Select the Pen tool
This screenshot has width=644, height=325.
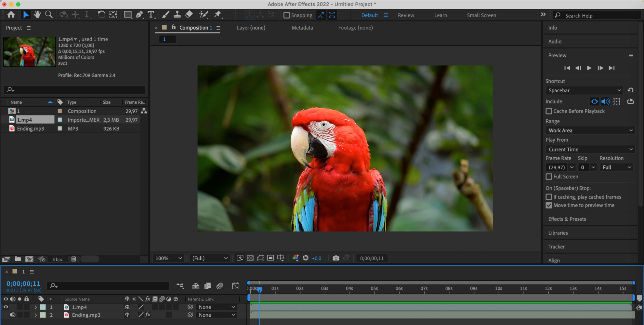139,15
